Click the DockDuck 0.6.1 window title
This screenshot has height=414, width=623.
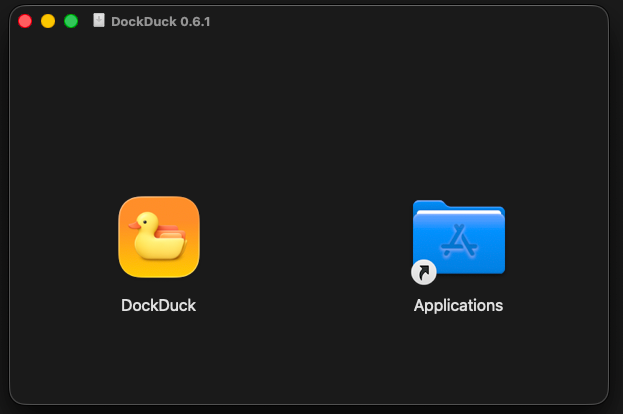[x=161, y=21]
